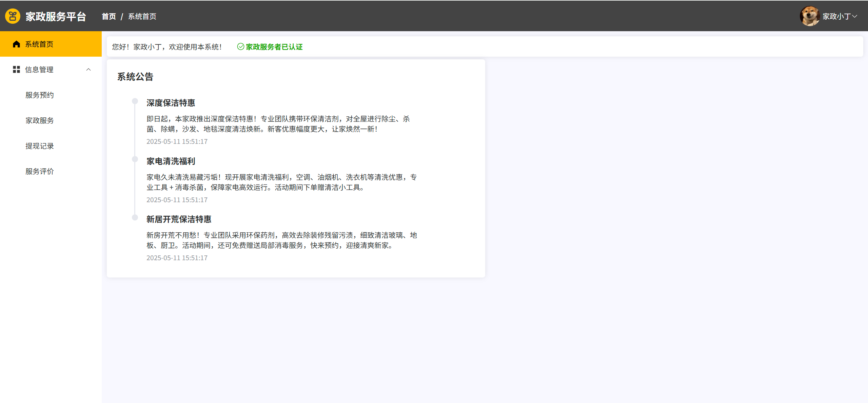The image size is (868, 403).
Task: Click the 家电清洗福利 announcement title
Action: [x=171, y=161]
